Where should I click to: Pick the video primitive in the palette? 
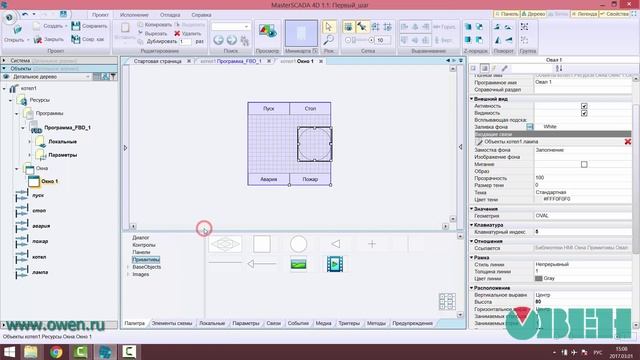point(335,264)
